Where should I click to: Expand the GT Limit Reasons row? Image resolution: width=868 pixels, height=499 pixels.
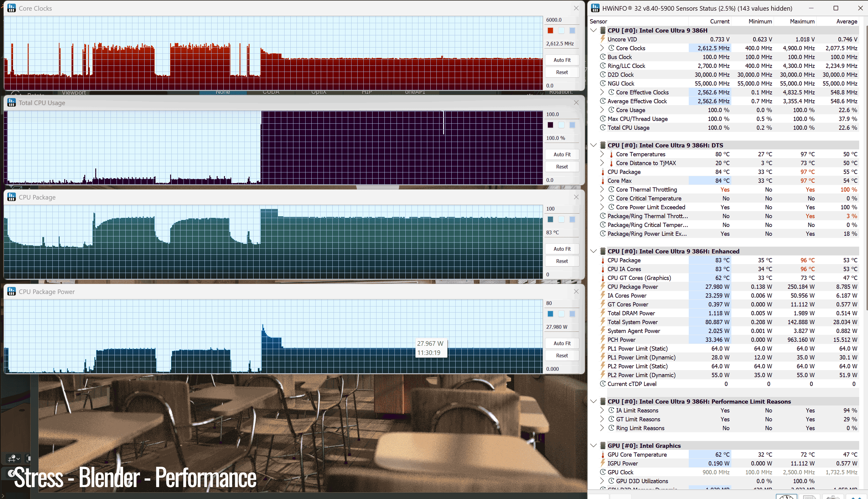pos(602,419)
